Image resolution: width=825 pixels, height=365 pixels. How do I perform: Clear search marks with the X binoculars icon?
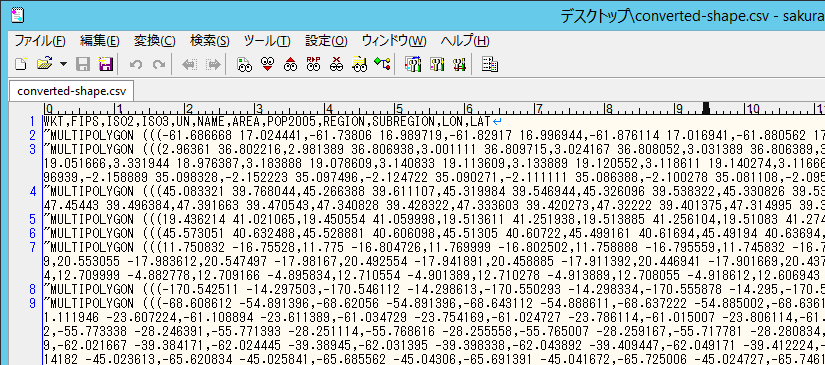coord(336,65)
